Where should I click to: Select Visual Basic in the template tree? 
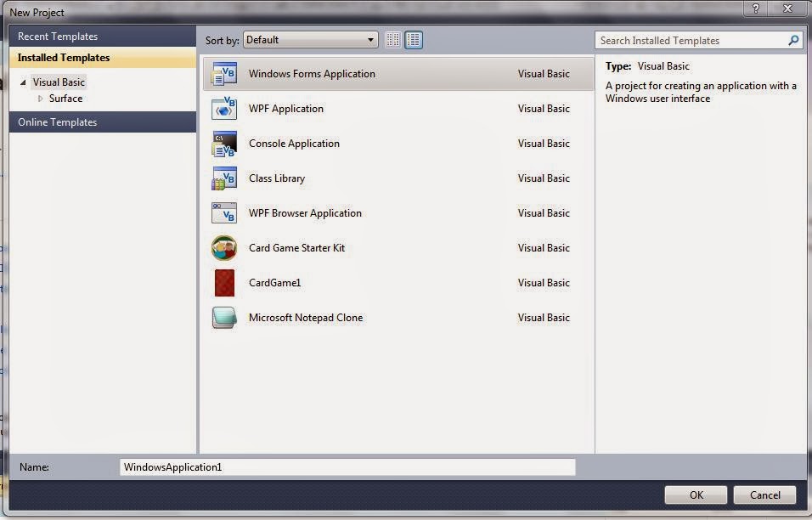coord(59,82)
